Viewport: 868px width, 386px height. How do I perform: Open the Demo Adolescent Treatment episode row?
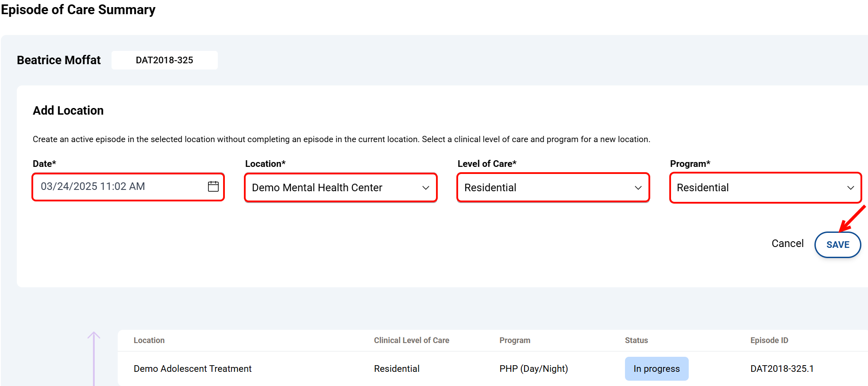tap(193, 369)
